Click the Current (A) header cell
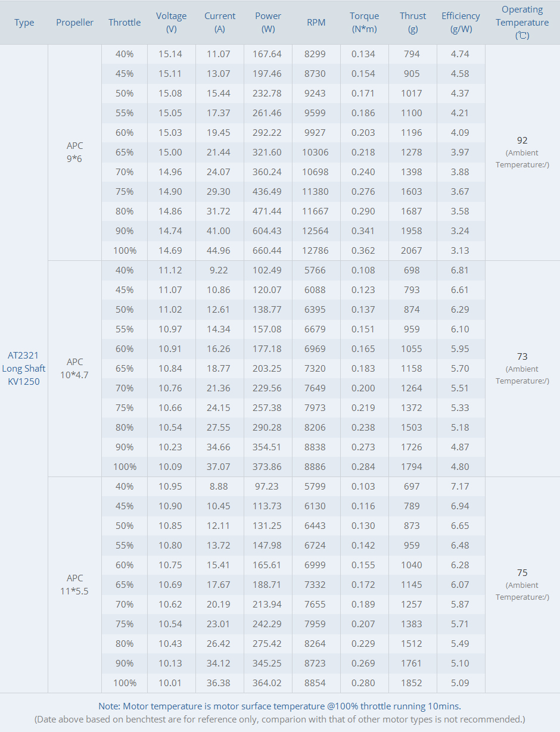 (x=220, y=23)
